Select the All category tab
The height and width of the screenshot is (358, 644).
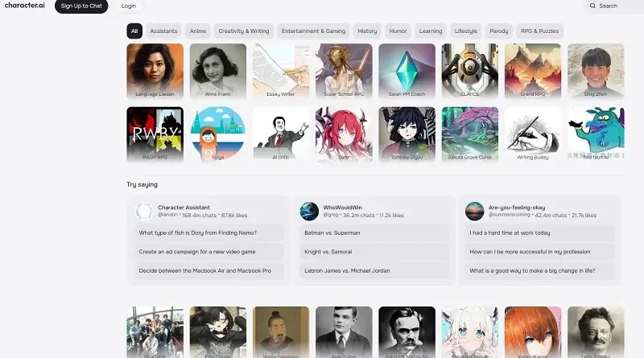click(134, 31)
